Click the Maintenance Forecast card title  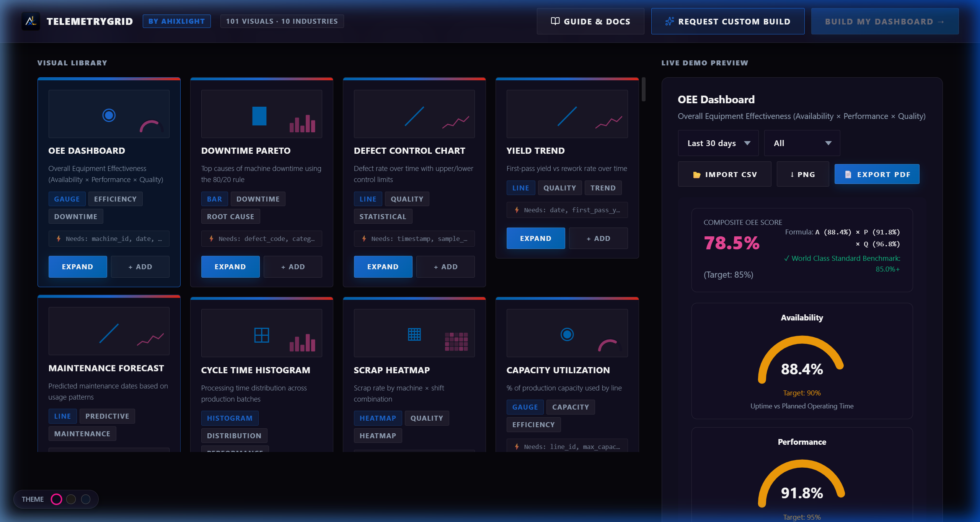click(x=106, y=368)
